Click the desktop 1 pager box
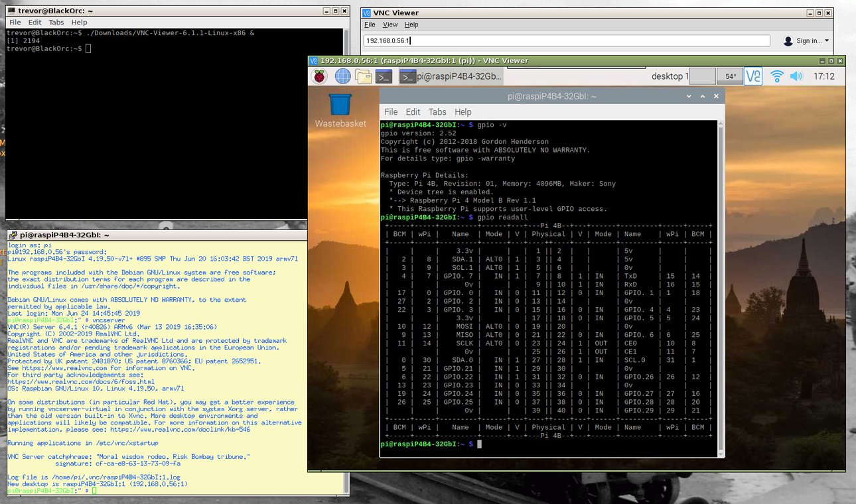The image size is (856, 504). [x=702, y=76]
